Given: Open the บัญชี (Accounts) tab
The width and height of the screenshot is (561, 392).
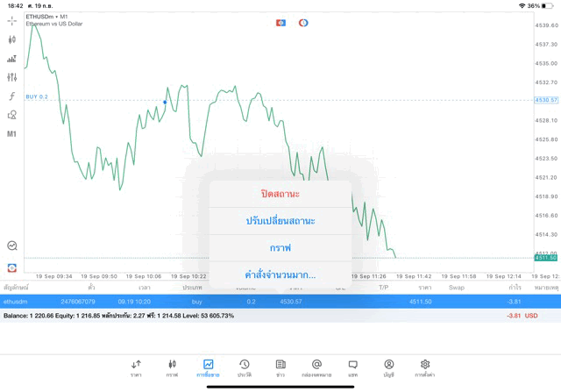Looking at the screenshot, I should (388, 367).
